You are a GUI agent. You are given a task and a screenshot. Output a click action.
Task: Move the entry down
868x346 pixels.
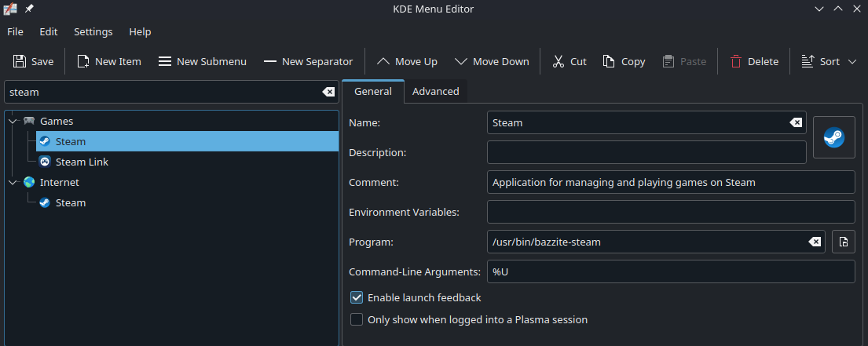coord(492,61)
